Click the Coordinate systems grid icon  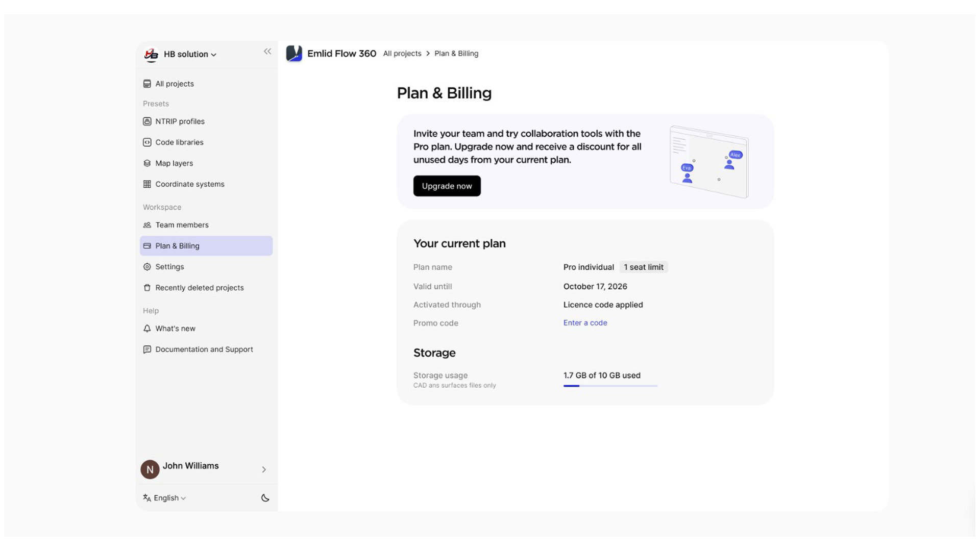(x=147, y=184)
